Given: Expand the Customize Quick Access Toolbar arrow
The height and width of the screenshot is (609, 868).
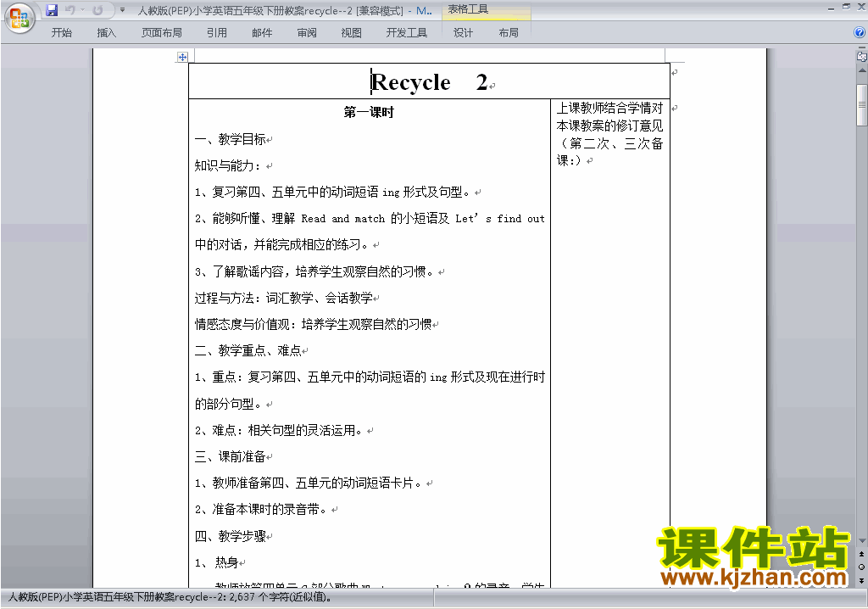Looking at the screenshot, I should pyautogui.click(x=122, y=10).
